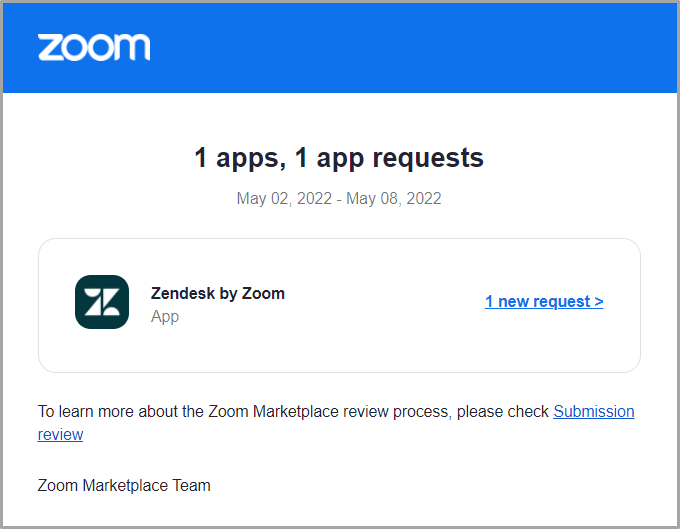Click the words app requests in heading
The height and width of the screenshot is (529, 680).
tap(400, 158)
